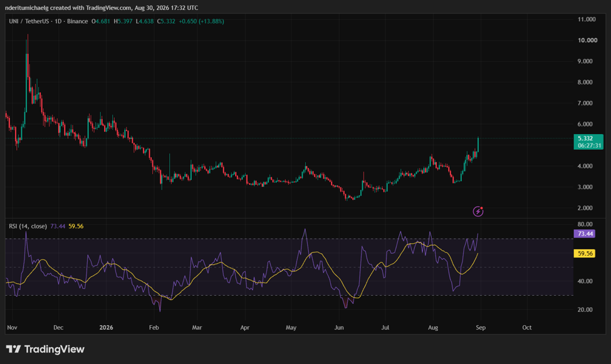The image size is (611, 364).
Task: Click the 2.000 price axis label
Action: pyautogui.click(x=585, y=208)
